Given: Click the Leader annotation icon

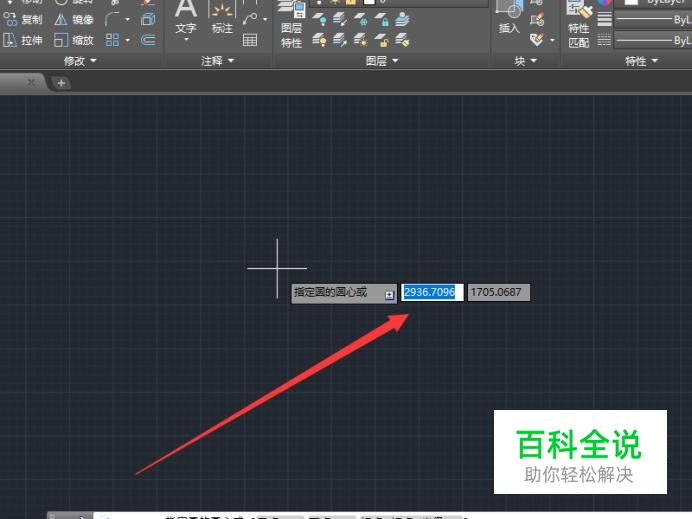Looking at the screenshot, I should pyautogui.click(x=250, y=19).
